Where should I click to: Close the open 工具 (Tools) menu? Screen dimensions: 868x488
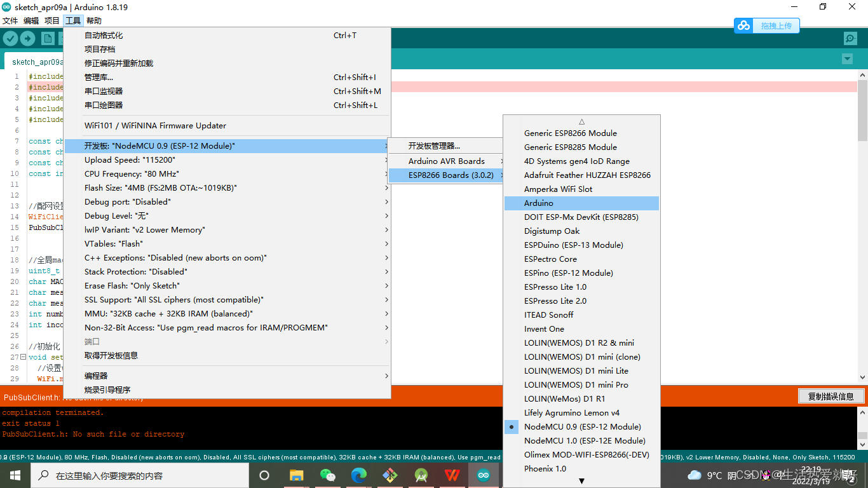click(x=73, y=21)
